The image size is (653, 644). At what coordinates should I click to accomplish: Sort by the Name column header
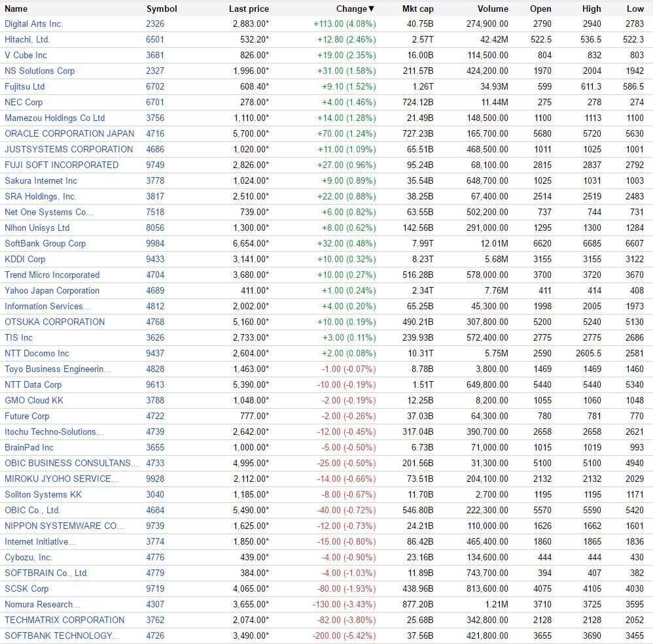click(x=16, y=8)
